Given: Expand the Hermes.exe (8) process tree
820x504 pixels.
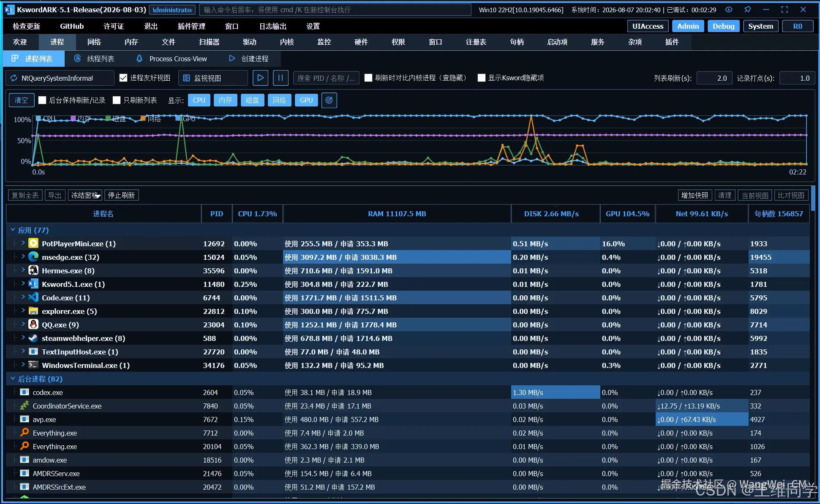Looking at the screenshot, I should (23, 270).
